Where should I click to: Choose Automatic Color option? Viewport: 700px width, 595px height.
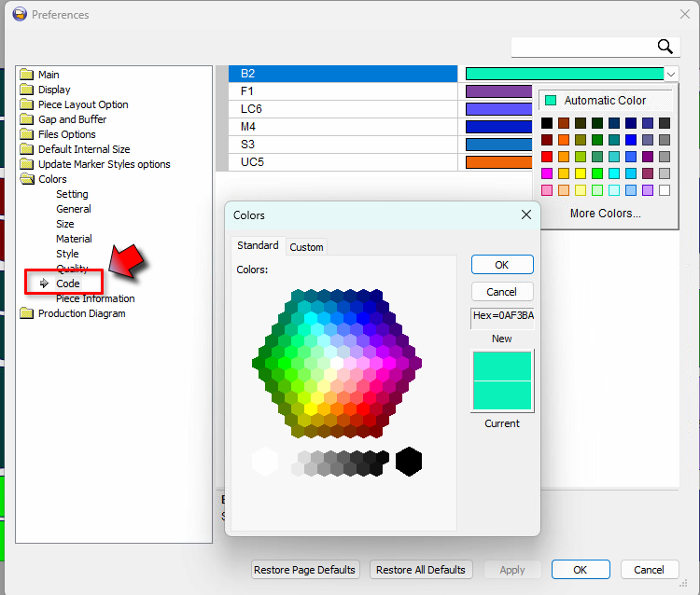[x=604, y=100]
